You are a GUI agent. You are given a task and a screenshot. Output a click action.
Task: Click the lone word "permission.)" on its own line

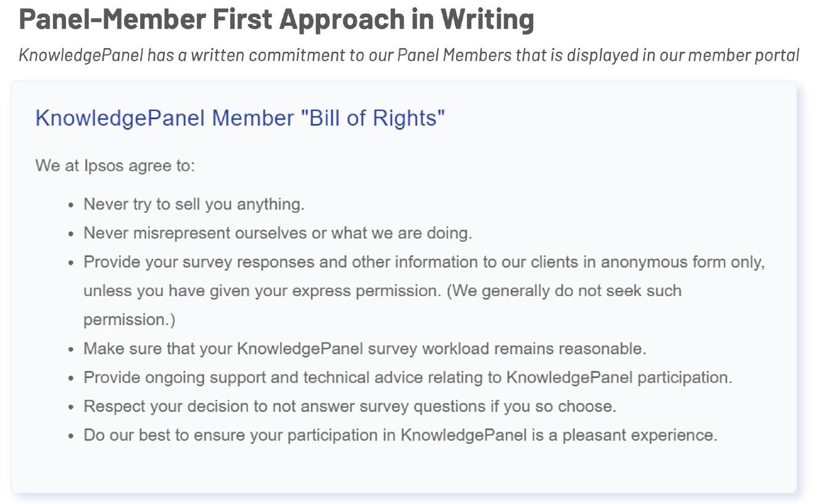point(130,320)
